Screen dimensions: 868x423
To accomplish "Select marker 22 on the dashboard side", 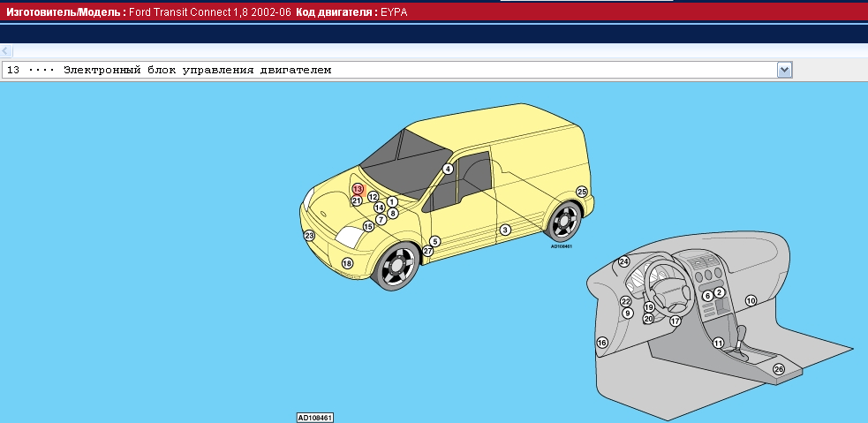I will tap(626, 302).
